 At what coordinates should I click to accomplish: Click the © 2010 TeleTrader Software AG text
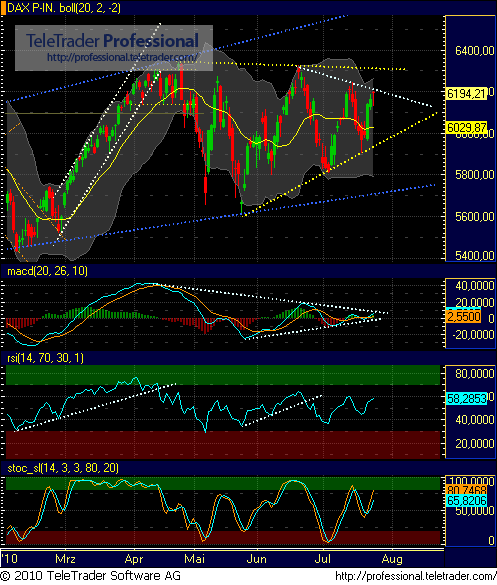91,576
